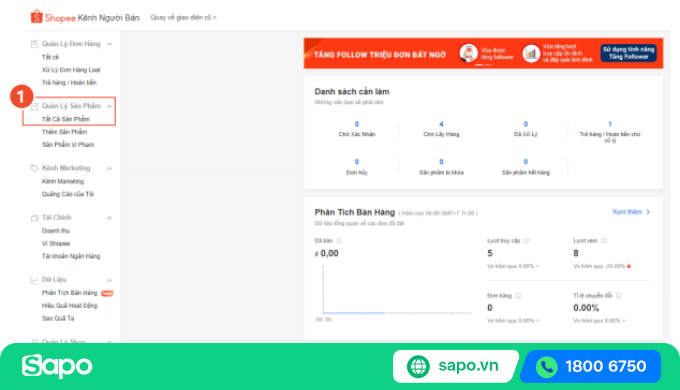This screenshot has width=680, height=390.
Task: Click info icon next to Lượt xem
Action: pos(604,240)
